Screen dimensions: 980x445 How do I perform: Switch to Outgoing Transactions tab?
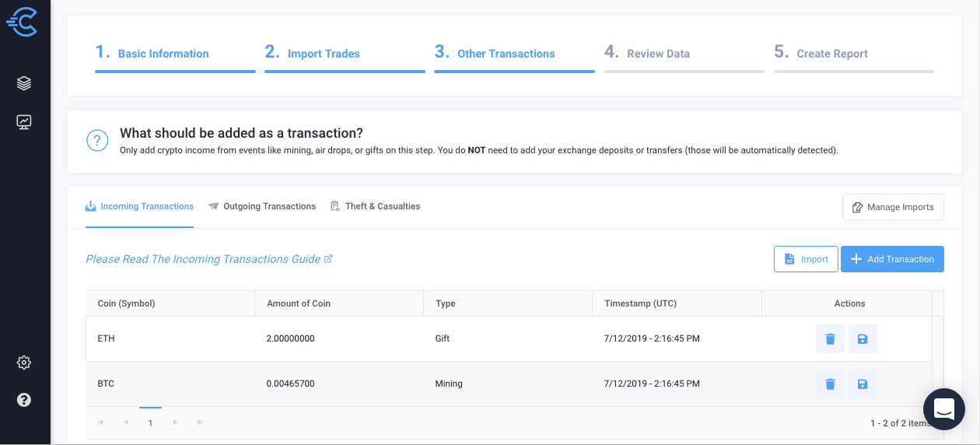[262, 207]
